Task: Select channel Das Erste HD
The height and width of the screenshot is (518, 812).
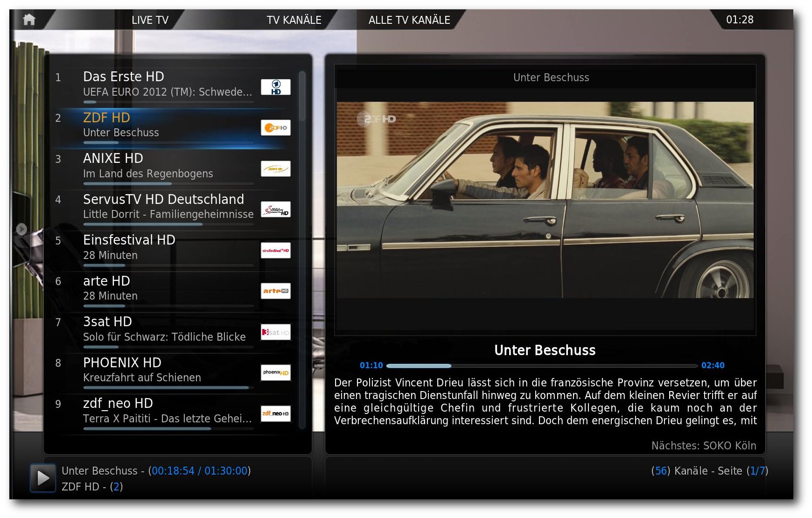Action: click(173, 86)
